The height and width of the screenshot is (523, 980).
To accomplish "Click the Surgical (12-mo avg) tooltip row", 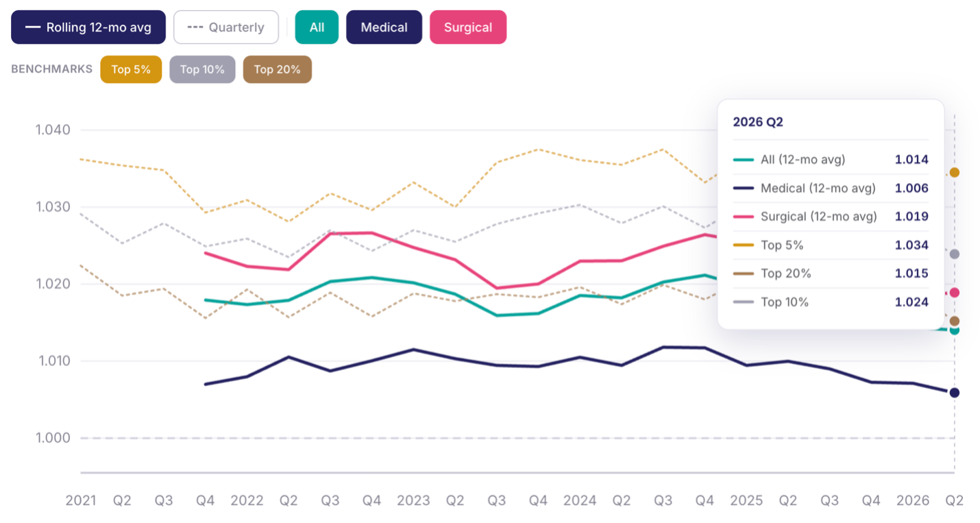I will [x=831, y=217].
